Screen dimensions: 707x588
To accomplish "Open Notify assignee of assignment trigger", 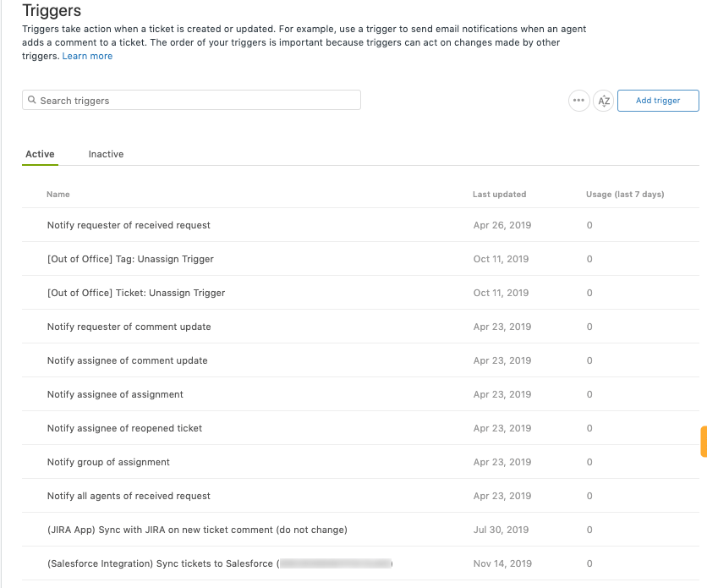I will pos(117,394).
